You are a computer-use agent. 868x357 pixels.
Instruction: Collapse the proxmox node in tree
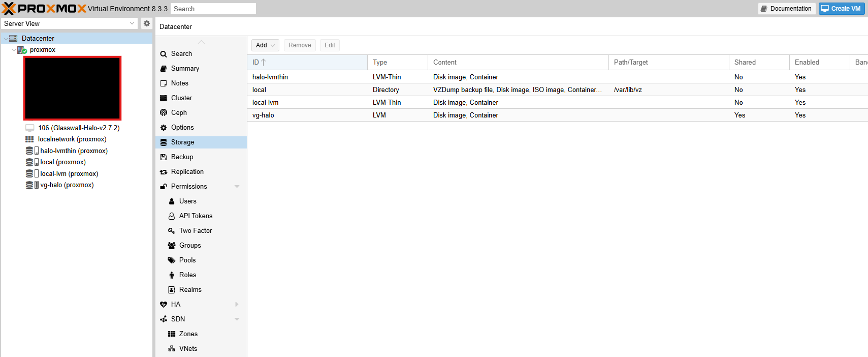pyautogui.click(x=14, y=50)
